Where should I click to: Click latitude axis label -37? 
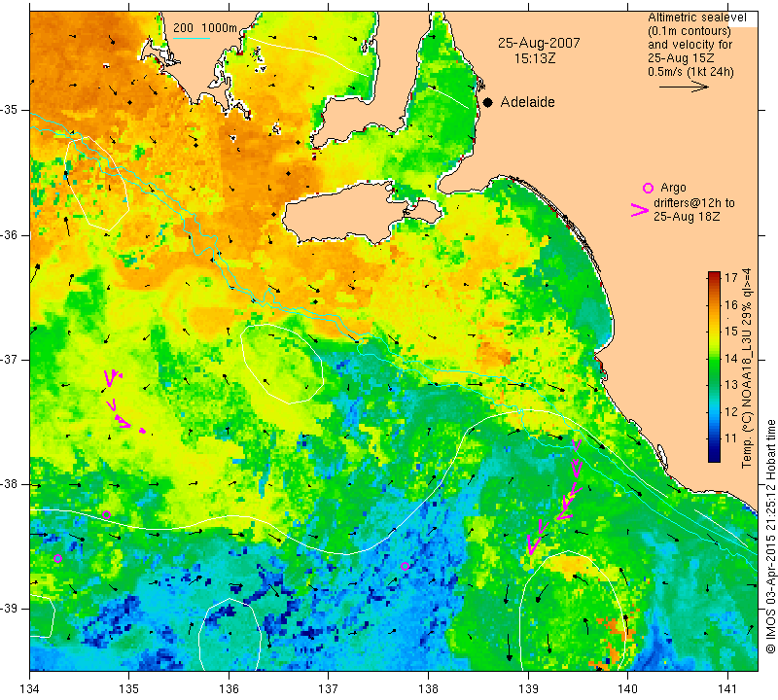10,359
